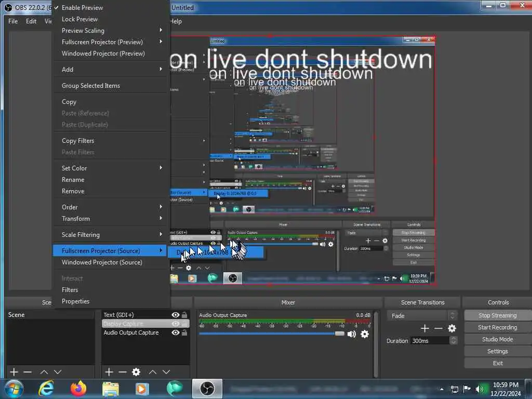Open the Fade transition dropdown
Screen dimensions: 532x399
click(x=422, y=316)
